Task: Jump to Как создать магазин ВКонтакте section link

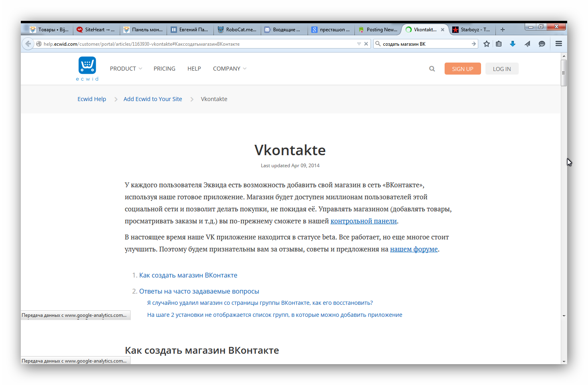Action: [x=188, y=275]
